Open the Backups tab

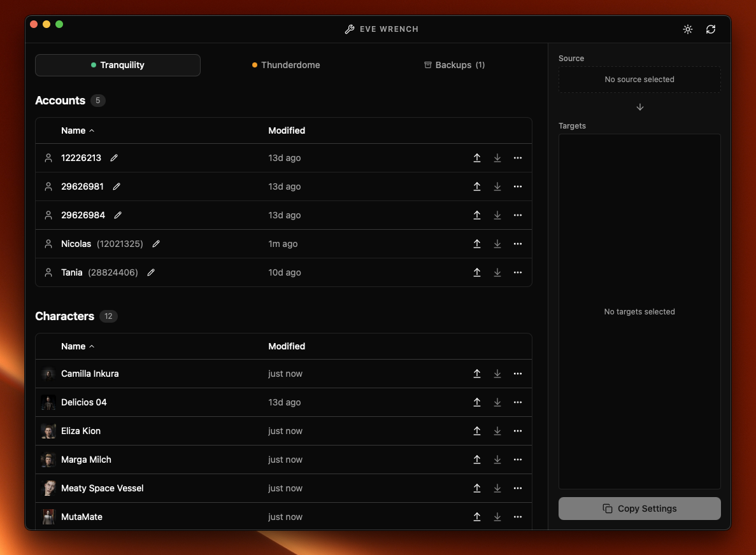[454, 65]
